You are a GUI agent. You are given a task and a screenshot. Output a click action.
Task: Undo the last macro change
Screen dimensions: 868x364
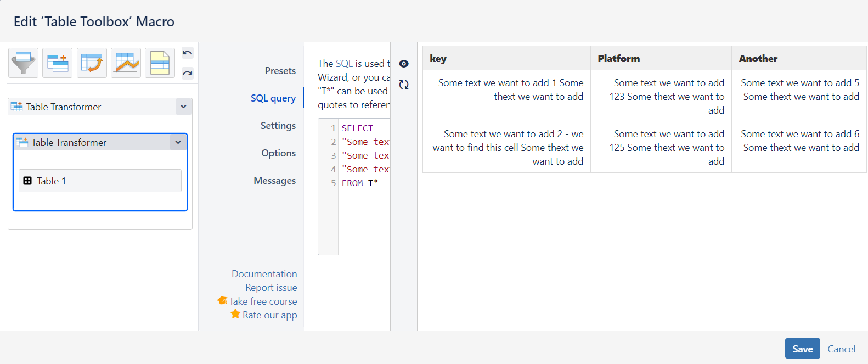(188, 53)
